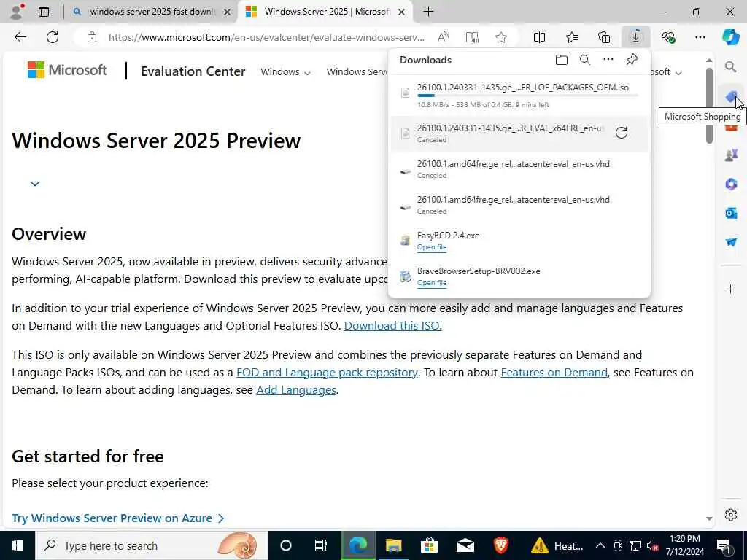747x560 pixels.
Task: Open the browser profile icon
Action: coord(17,12)
